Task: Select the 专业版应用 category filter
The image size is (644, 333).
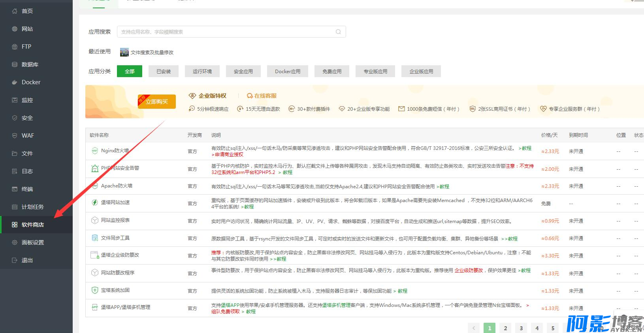Action: (375, 71)
